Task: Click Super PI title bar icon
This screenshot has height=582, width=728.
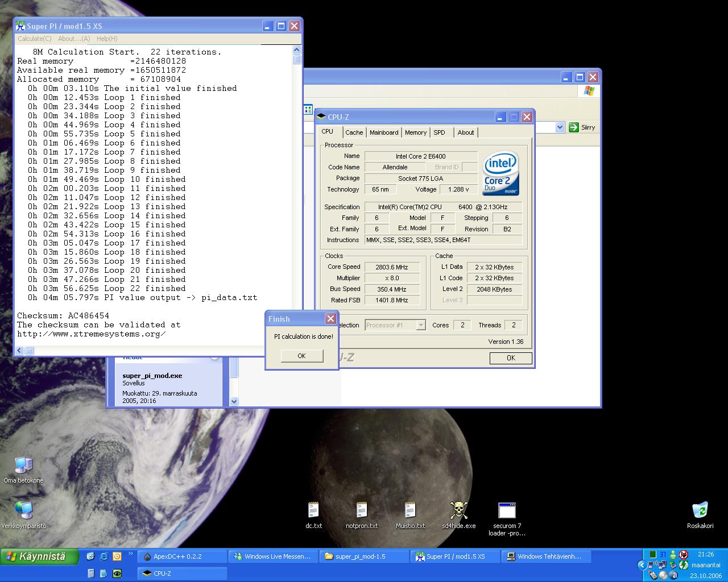Action: tap(20, 26)
